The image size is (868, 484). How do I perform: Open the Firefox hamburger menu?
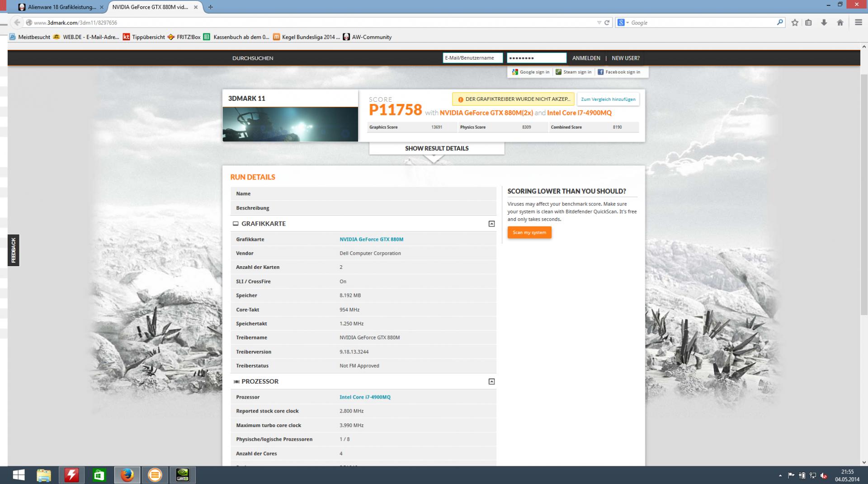(858, 23)
